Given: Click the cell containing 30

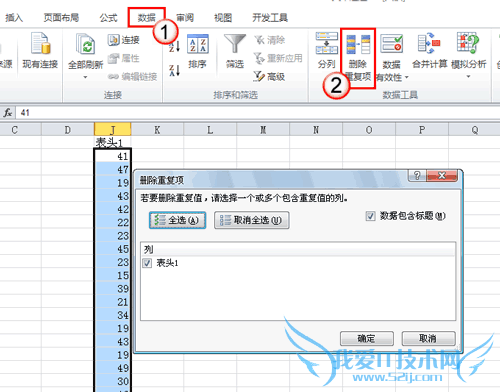Looking at the screenshot, I should click(x=113, y=381).
